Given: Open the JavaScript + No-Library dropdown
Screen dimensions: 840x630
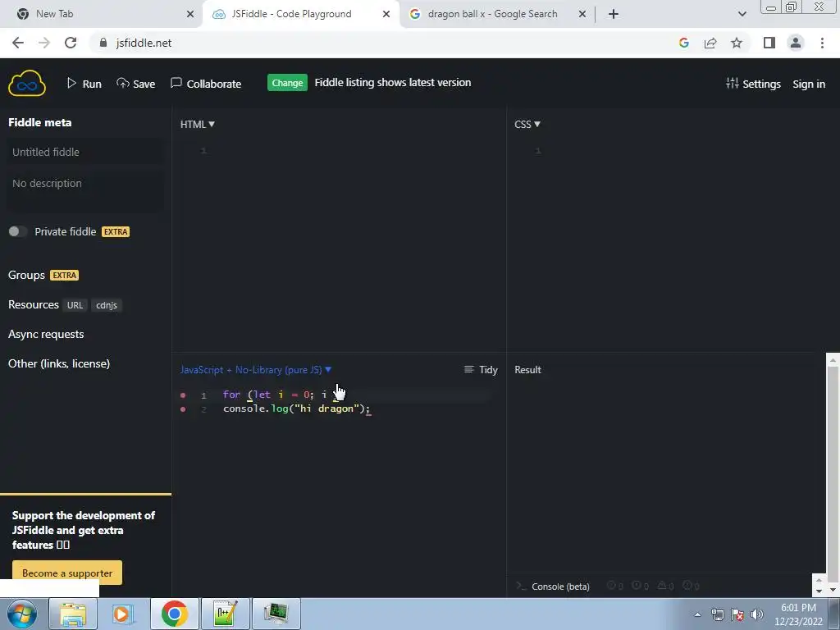Looking at the screenshot, I should point(256,370).
